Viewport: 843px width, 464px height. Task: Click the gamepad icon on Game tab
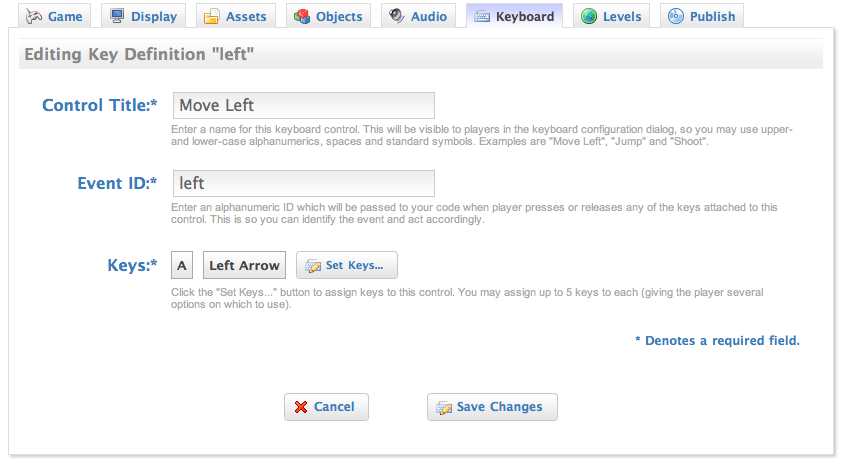[35, 16]
